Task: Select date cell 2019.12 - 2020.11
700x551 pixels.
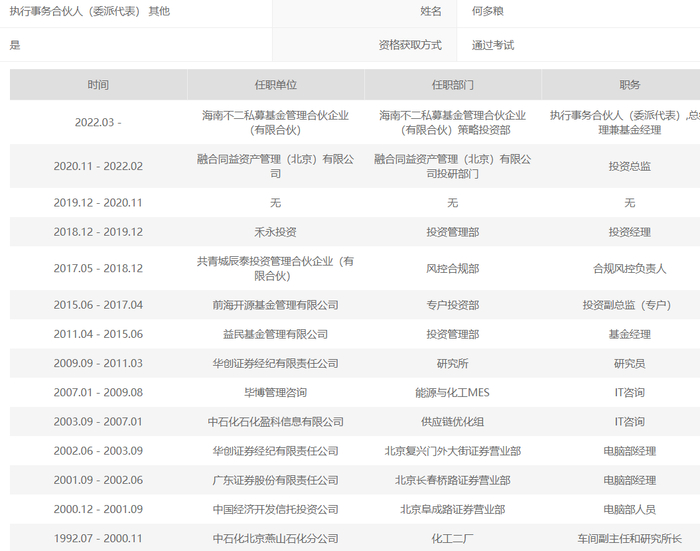Action: [98, 203]
